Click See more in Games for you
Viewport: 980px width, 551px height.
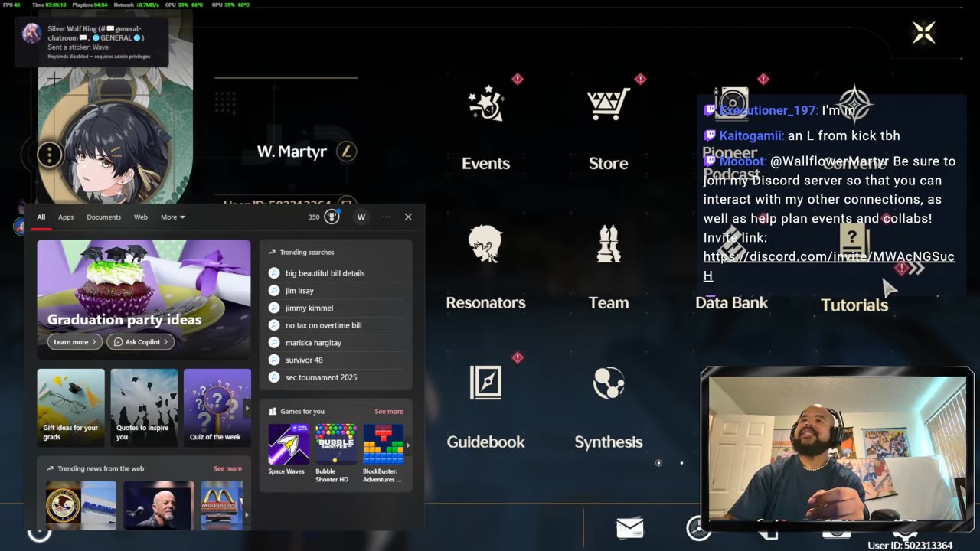389,412
